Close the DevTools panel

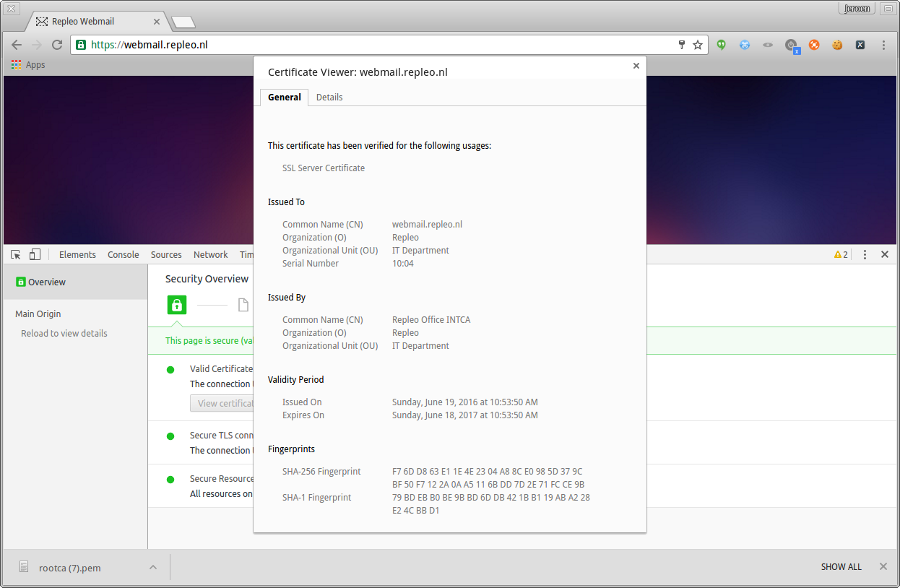click(885, 254)
